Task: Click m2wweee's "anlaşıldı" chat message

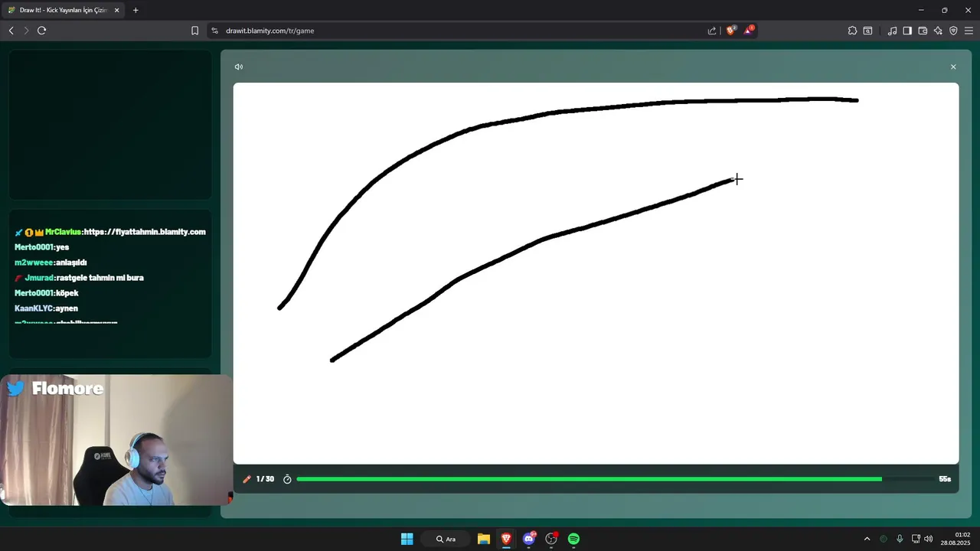Action: tap(71, 262)
